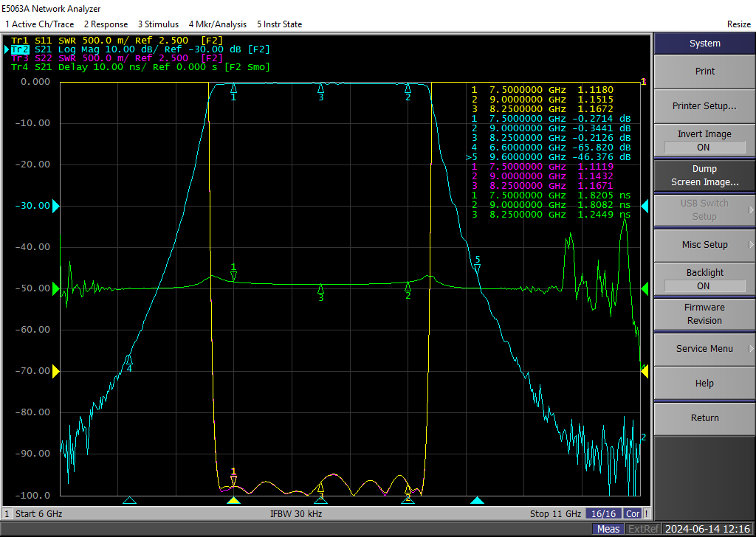Expand the Misc Setup submenu
This screenshot has height=537, width=756.
(704, 244)
